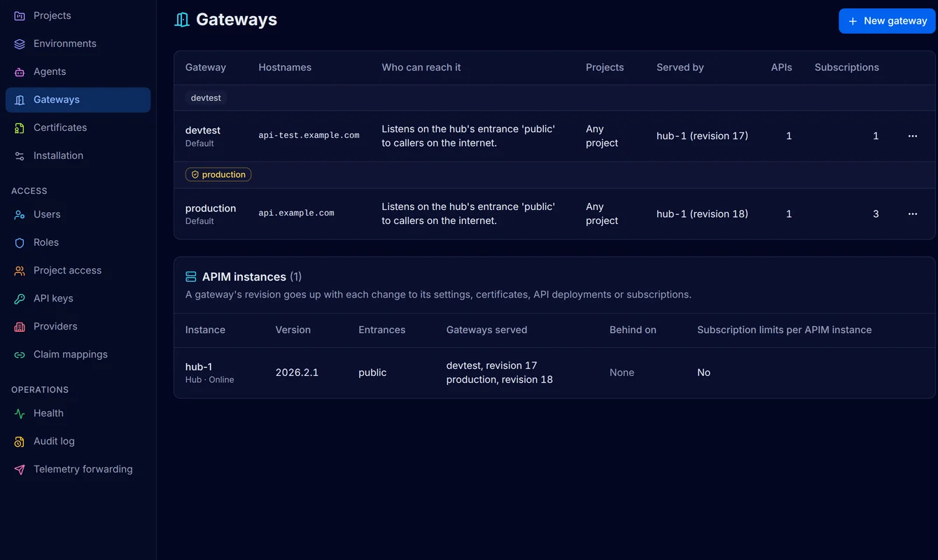Click the APIM instances heading
This screenshot has width=938, height=560.
[244, 276]
